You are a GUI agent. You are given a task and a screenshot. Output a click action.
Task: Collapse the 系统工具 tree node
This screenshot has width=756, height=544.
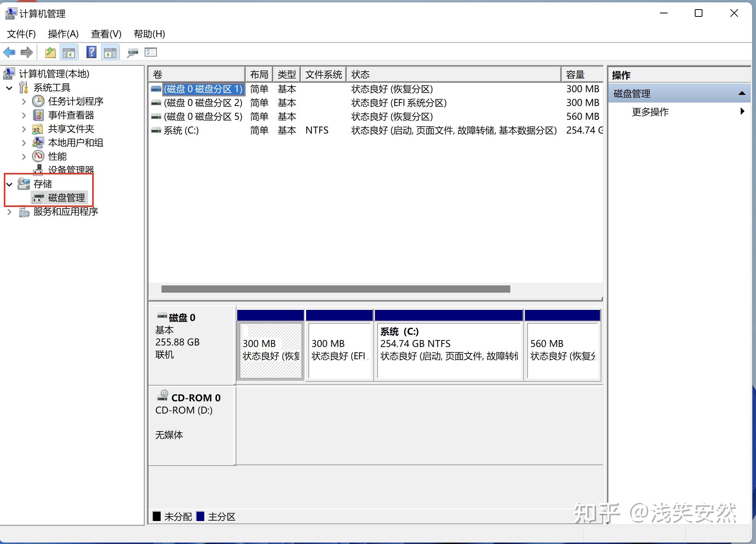tap(9, 88)
